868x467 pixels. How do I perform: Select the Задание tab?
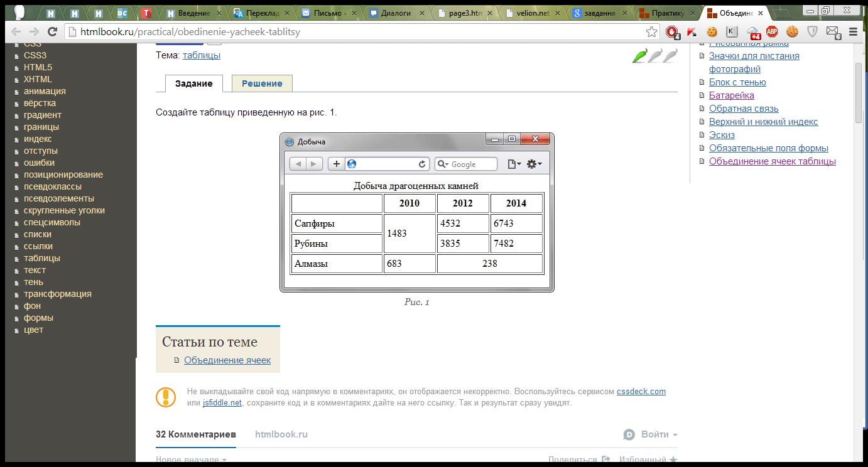click(194, 83)
